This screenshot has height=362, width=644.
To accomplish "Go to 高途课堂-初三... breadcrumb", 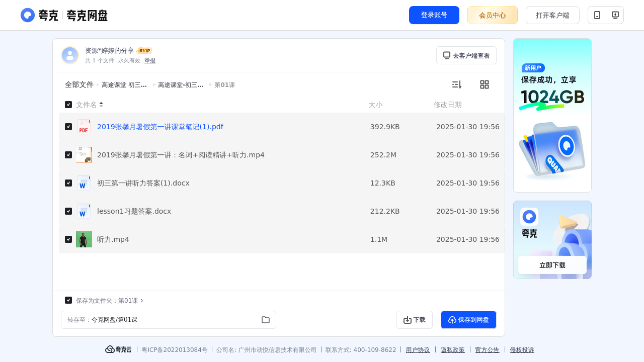I will pos(181,85).
